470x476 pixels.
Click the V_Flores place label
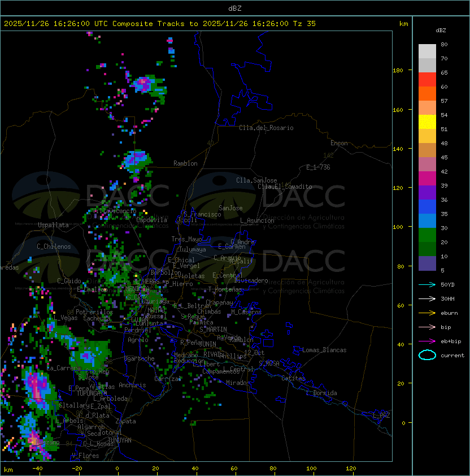coord(85,456)
